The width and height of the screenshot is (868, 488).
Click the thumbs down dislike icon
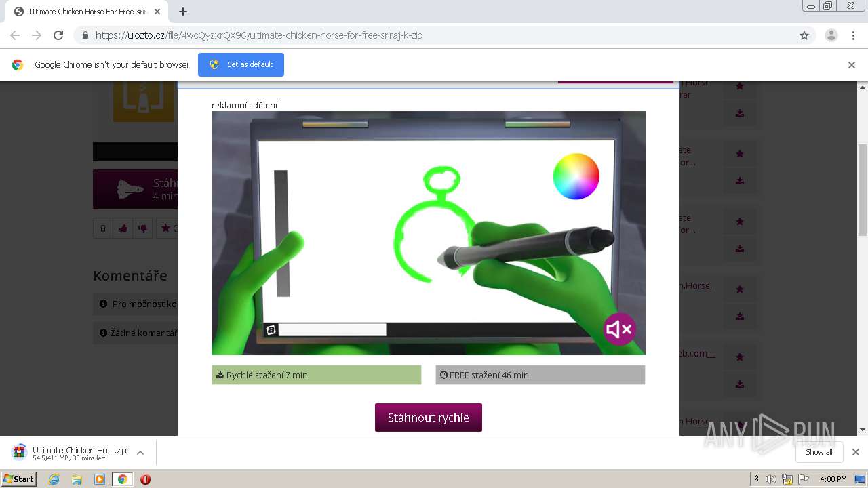point(142,228)
